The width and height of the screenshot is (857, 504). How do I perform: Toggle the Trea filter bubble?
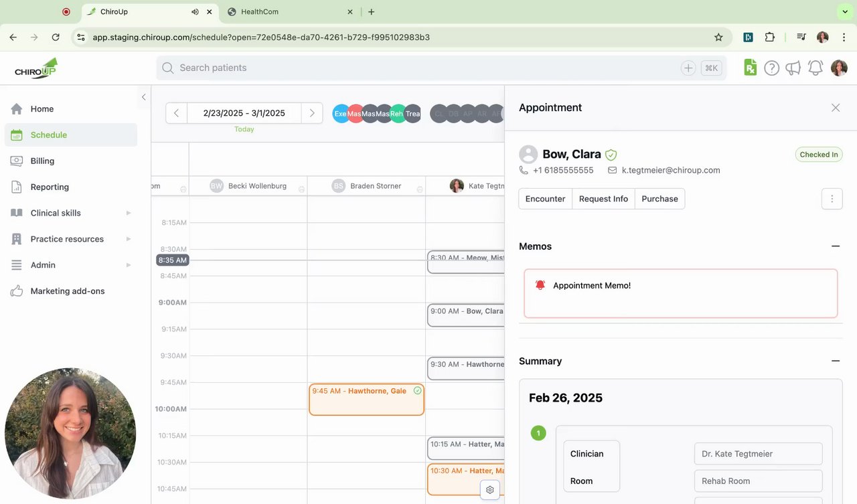pyautogui.click(x=413, y=114)
